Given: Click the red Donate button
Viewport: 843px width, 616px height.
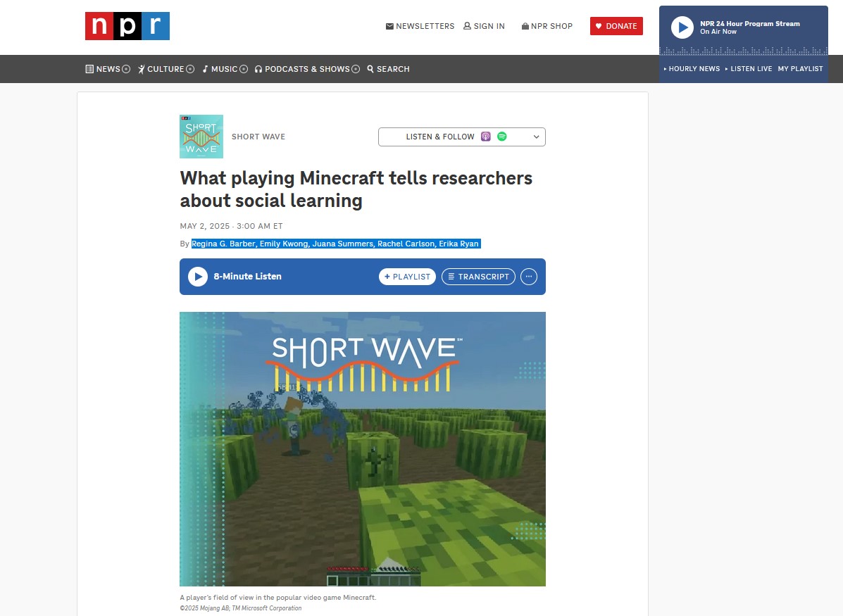Looking at the screenshot, I should tap(616, 26).
